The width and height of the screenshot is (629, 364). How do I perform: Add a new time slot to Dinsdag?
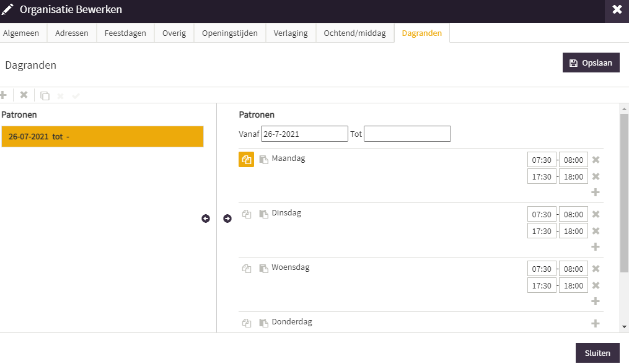[x=596, y=247]
